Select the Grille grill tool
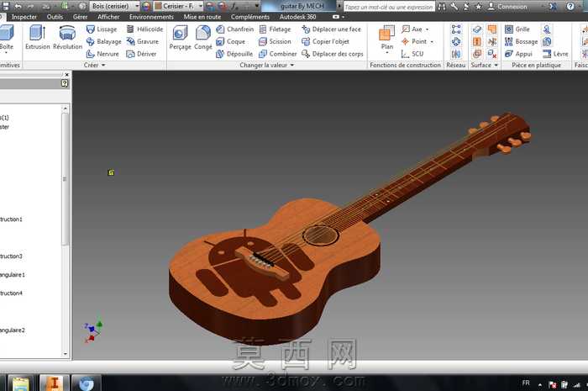 517,29
